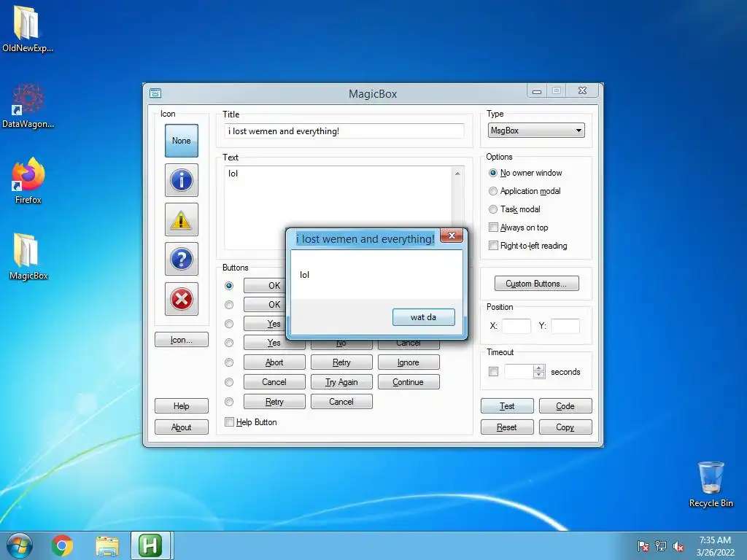Expand the Type MsgBox dropdown
The image size is (747, 560).
click(x=536, y=131)
